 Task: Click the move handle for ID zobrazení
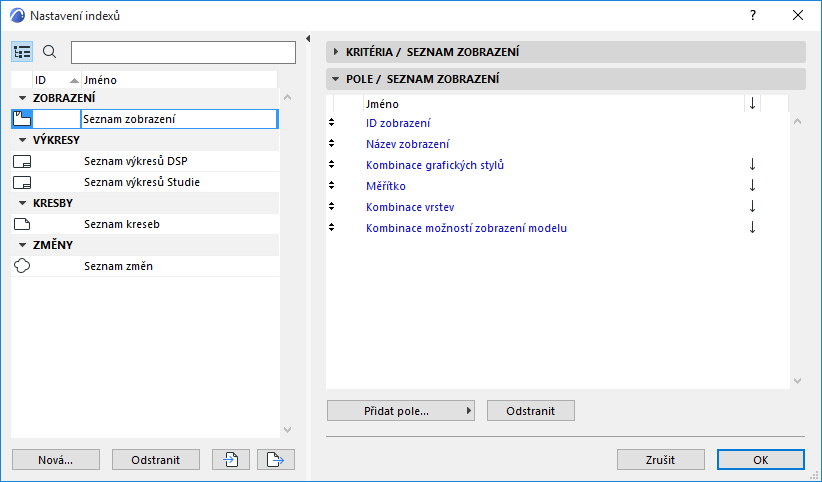click(331, 122)
